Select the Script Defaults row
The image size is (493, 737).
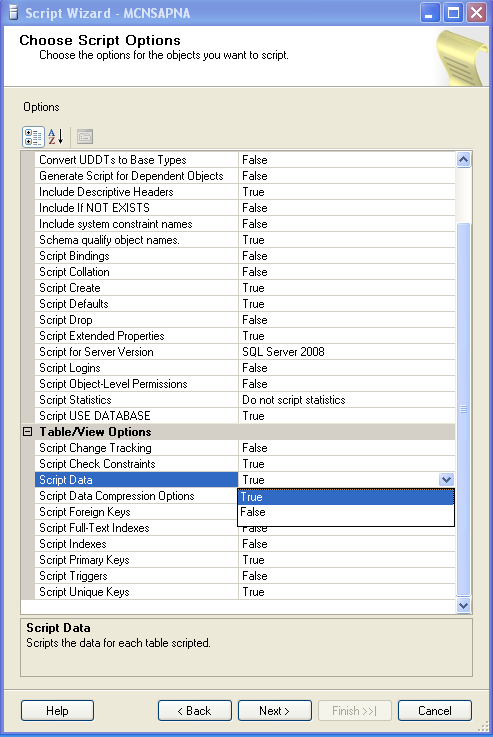245,304
